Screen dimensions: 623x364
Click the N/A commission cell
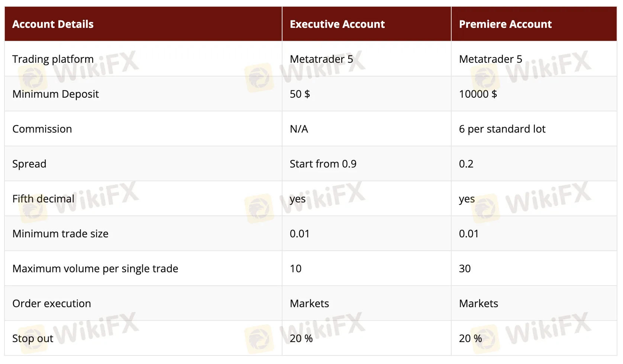(x=299, y=129)
